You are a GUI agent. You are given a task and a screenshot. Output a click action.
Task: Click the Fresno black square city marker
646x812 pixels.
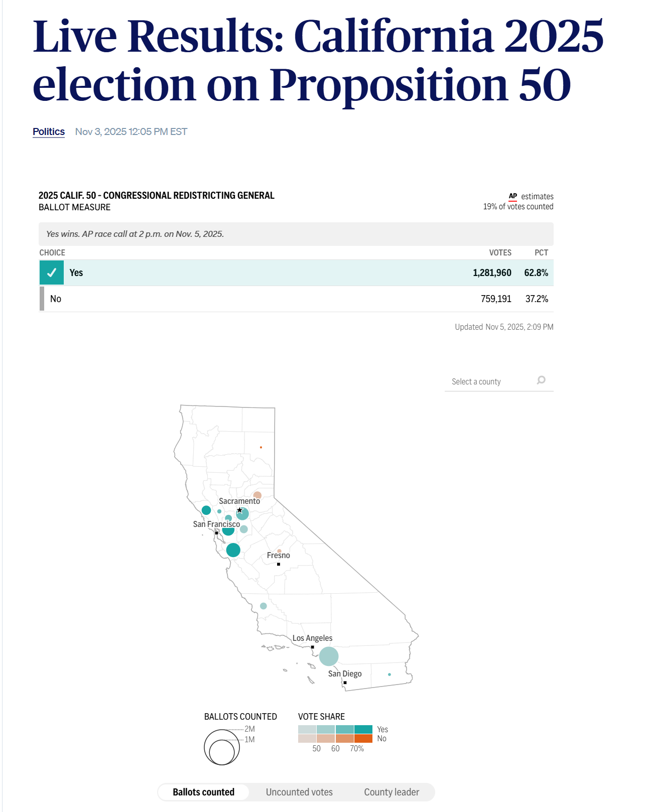279,564
